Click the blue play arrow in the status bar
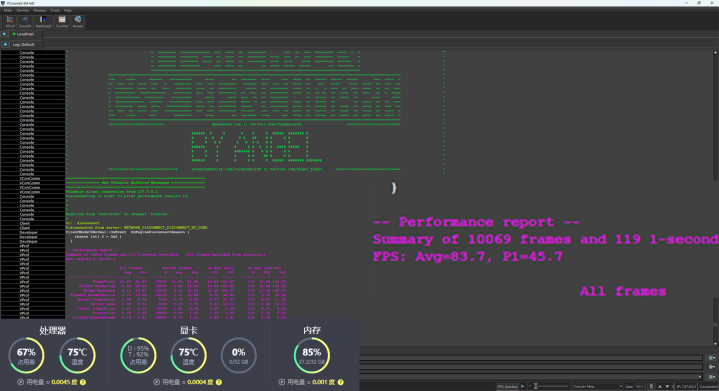Image resolution: width=719 pixels, height=391 pixels. point(522,386)
